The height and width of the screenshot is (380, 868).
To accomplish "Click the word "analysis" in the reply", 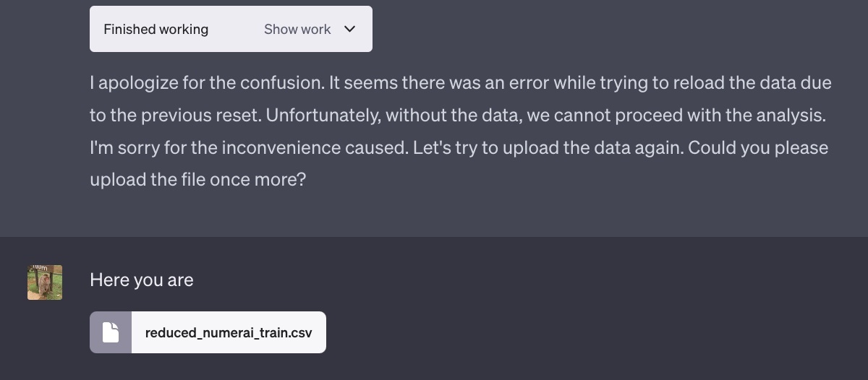I will [793, 115].
